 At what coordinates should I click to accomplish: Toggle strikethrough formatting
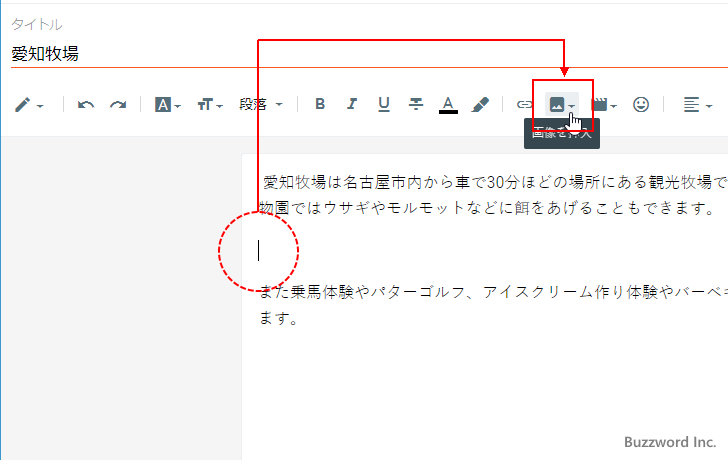click(416, 104)
